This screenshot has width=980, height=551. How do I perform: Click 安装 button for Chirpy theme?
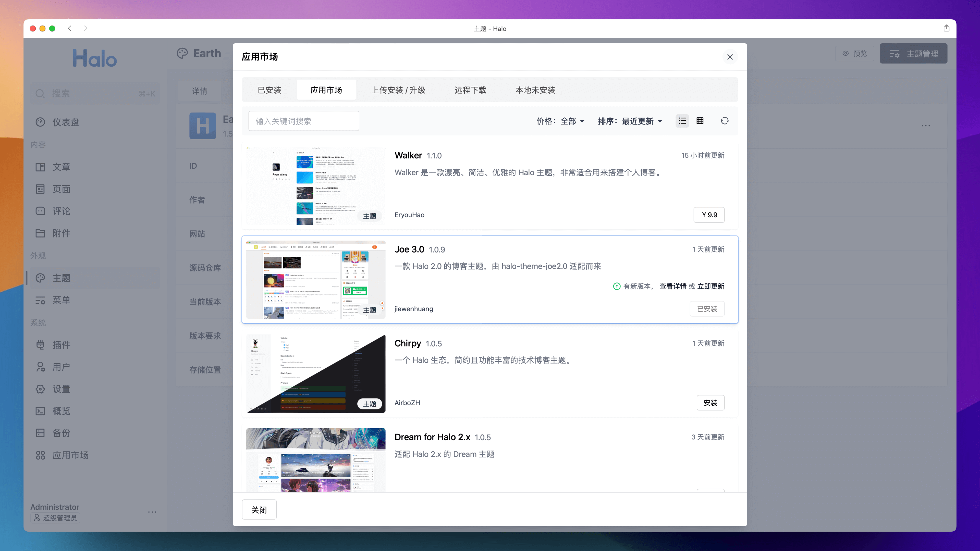tap(709, 402)
